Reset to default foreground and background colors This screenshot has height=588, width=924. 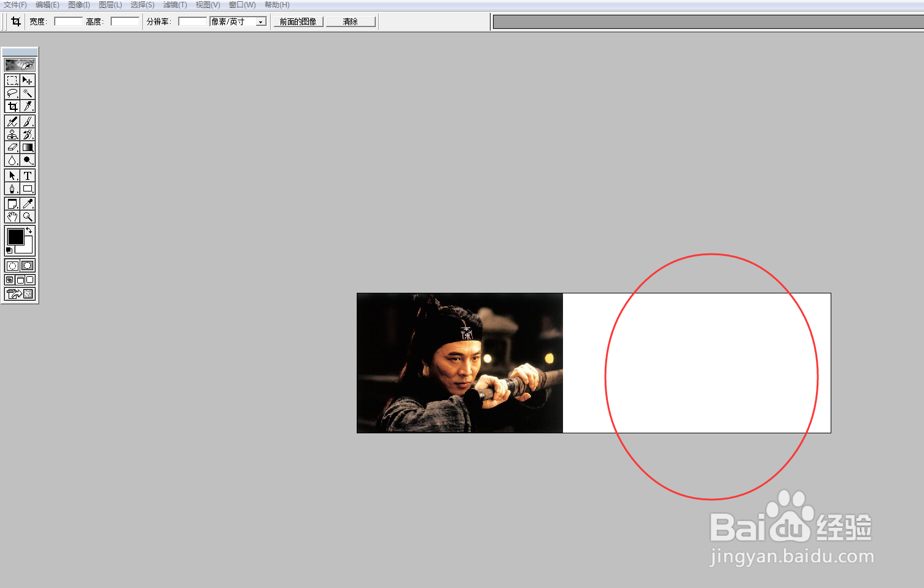click(x=9, y=250)
